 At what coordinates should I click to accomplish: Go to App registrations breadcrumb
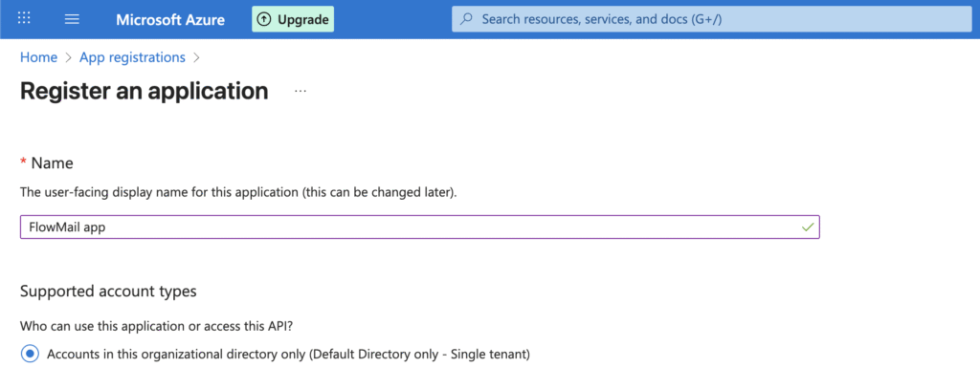point(132,57)
